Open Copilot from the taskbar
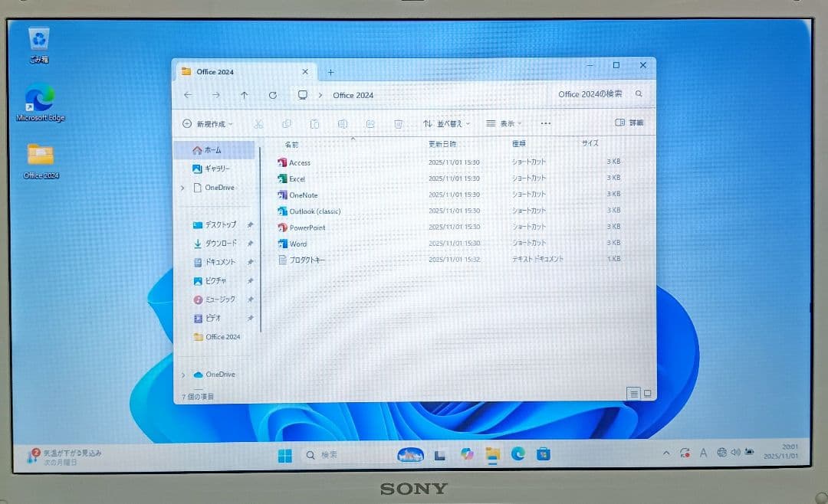Image resolution: width=828 pixels, height=504 pixels. click(x=467, y=453)
